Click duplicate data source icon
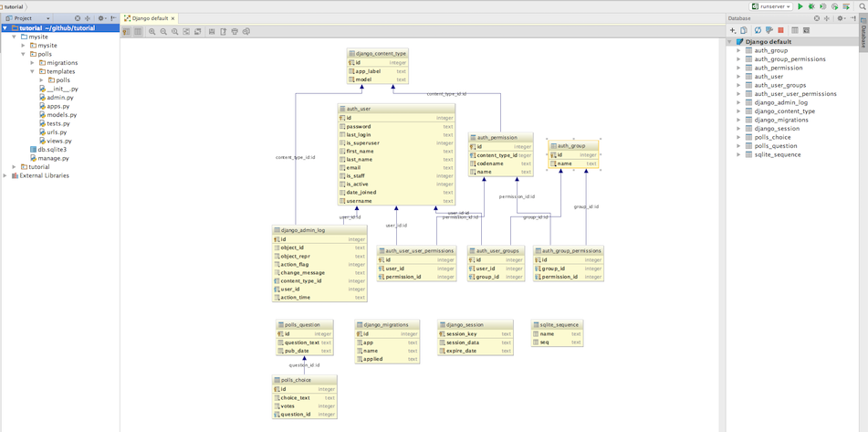Viewport: 868px width, 432px height. pyautogui.click(x=744, y=30)
